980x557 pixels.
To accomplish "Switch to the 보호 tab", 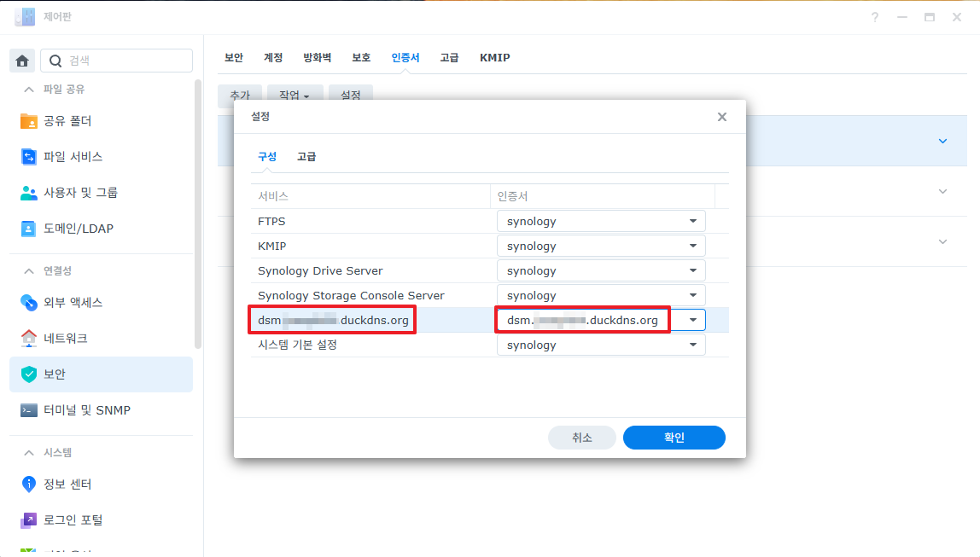I will tap(361, 57).
